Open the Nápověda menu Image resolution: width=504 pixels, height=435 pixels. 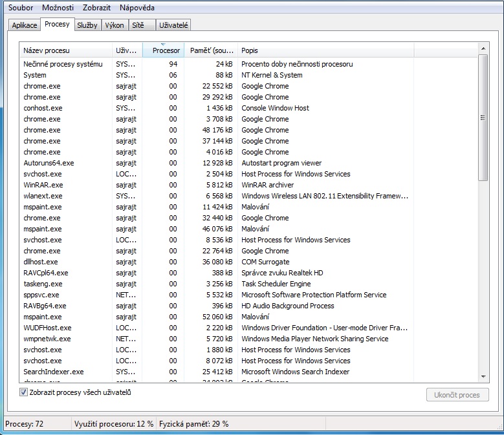[137, 8]
